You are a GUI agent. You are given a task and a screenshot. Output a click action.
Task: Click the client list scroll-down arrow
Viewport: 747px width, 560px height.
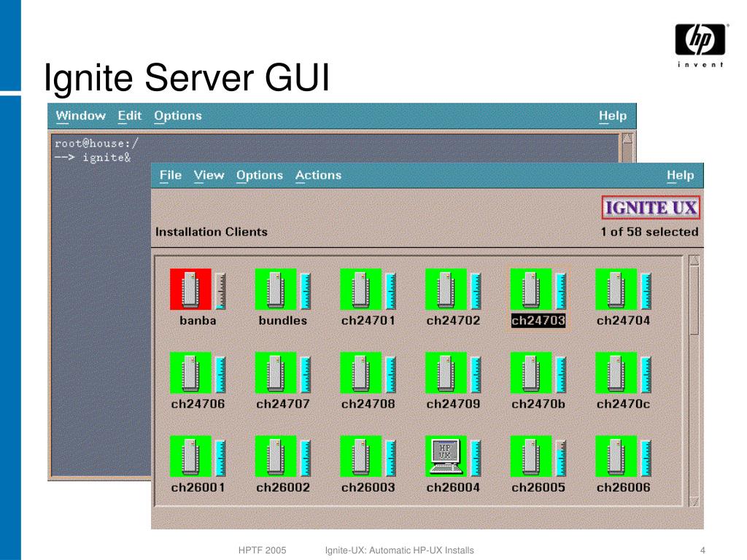[x=694, y=501]
